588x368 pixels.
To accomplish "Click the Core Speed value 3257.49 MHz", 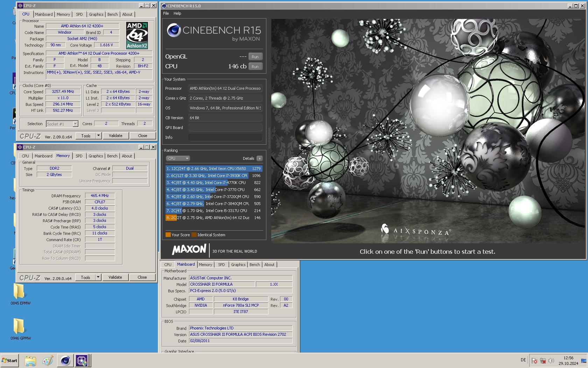I will 63,92.
